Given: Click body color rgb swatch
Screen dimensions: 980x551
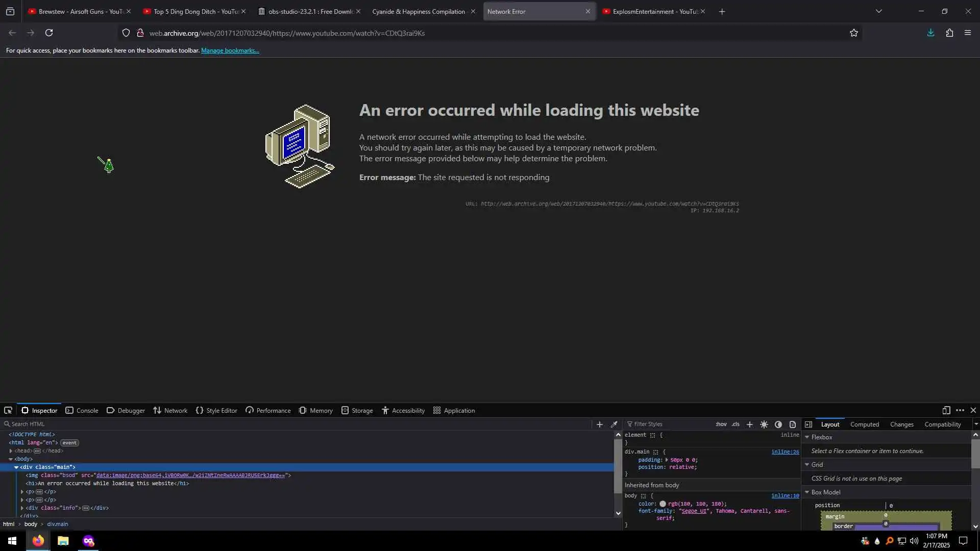Looking at the screenshot, I should pyautogui.click(x=663, y=504).
